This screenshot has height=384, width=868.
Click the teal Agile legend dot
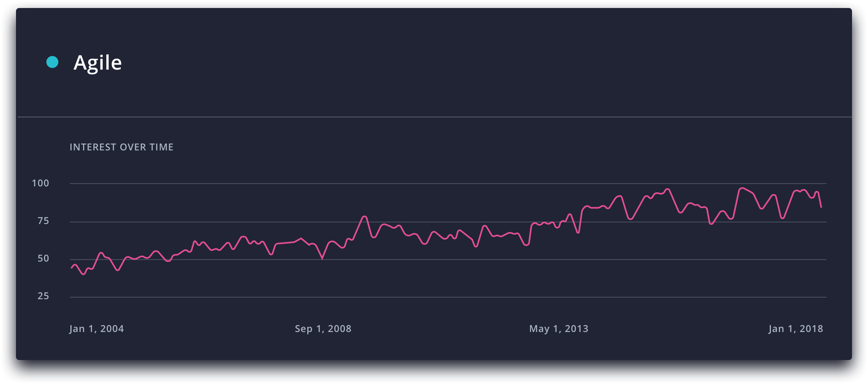point(52,62)
